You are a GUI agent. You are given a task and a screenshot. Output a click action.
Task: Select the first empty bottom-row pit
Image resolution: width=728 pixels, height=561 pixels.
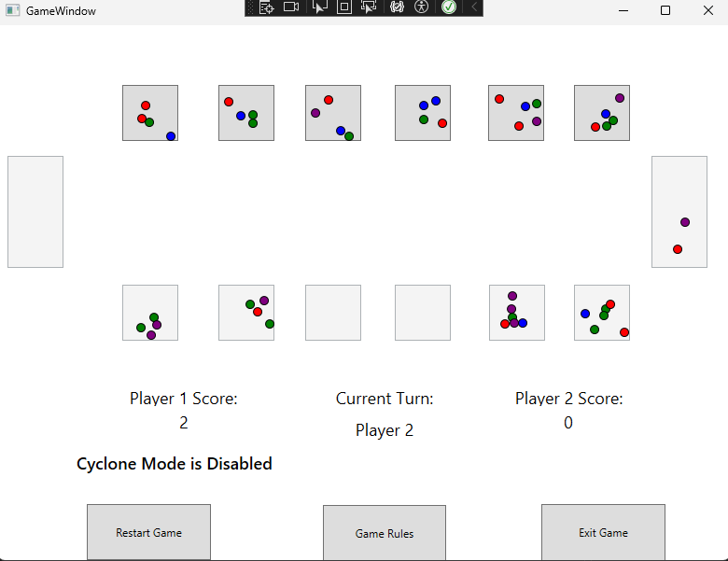(333, 313)
